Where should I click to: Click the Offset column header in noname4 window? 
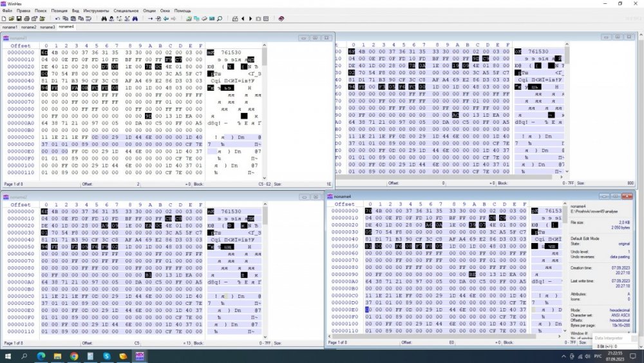[344, 204]
